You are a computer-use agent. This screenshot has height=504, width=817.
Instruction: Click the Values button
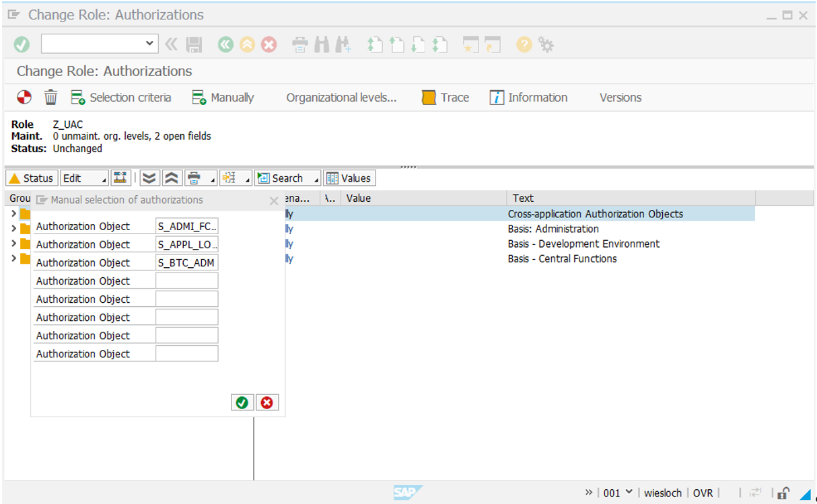[349, 178]
